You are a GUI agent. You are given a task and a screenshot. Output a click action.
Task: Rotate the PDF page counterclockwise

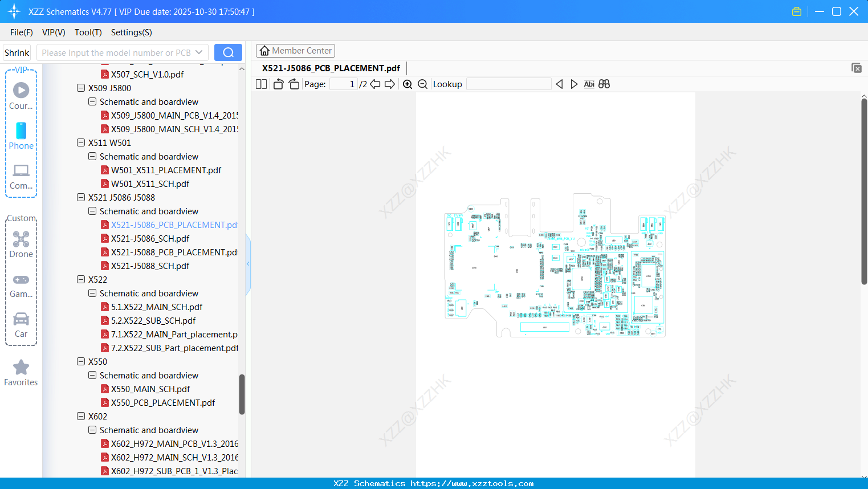278,84
